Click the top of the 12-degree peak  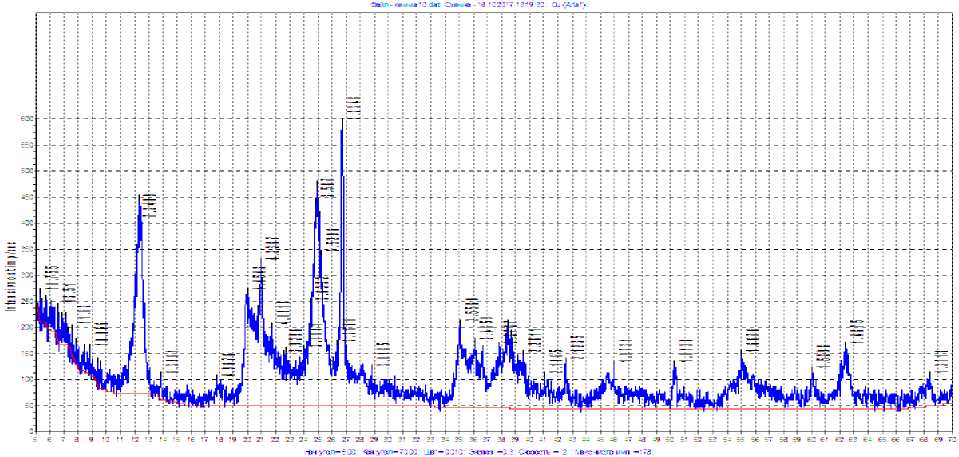tap(139, 197)
